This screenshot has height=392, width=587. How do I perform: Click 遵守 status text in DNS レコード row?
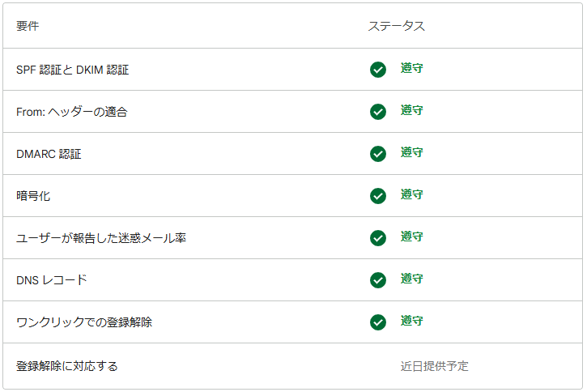point(411,279)
